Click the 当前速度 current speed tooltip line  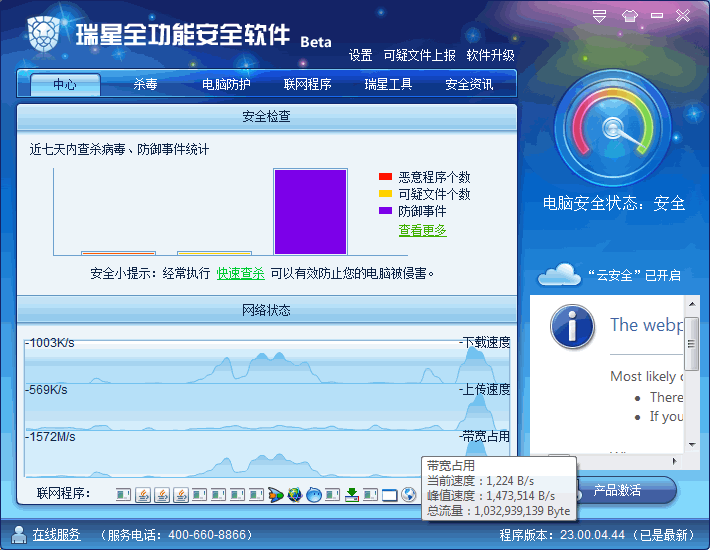tap(480, 481)
